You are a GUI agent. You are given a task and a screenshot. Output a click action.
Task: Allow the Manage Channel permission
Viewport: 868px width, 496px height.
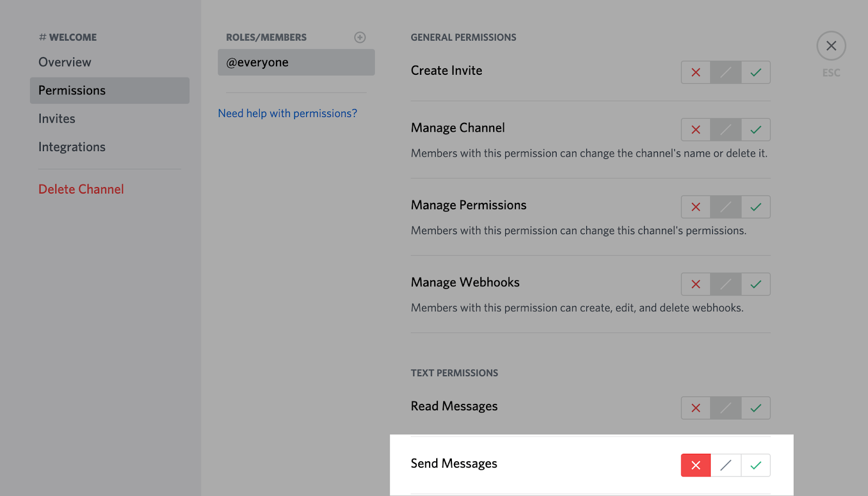tap(756, 130)
